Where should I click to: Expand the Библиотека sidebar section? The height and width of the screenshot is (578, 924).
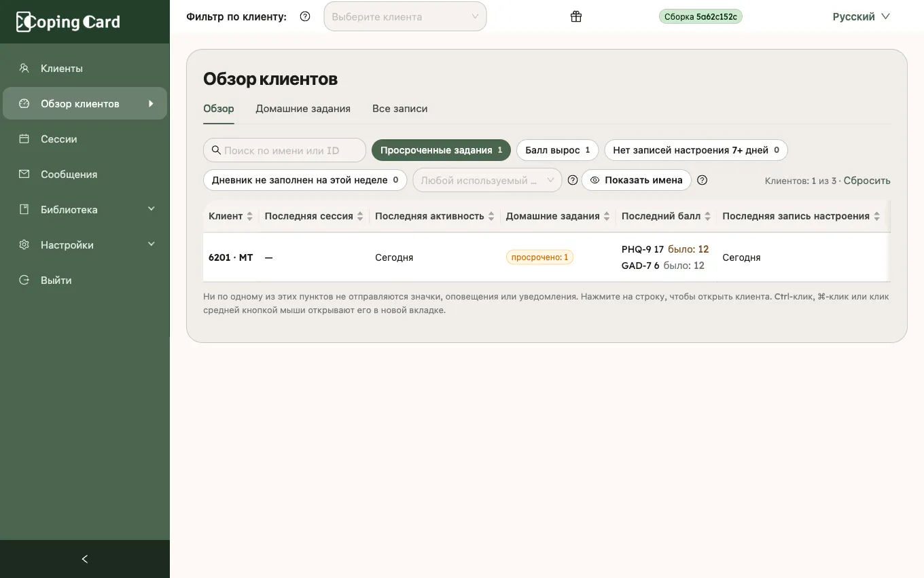pos(85,209)
